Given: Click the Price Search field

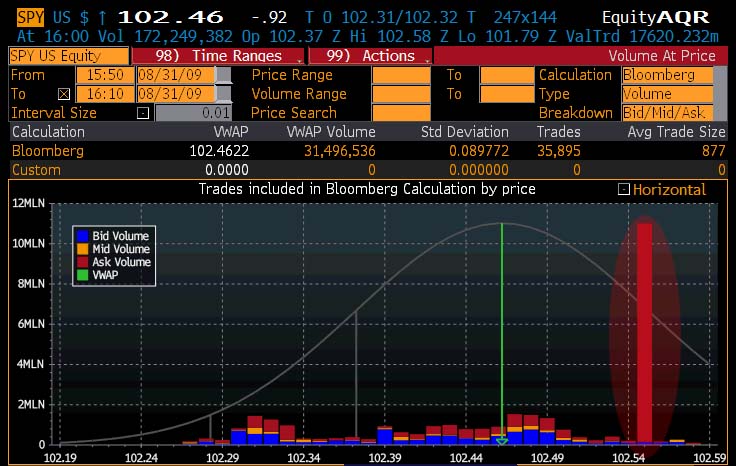Looking at the screenshot, I should tap(401, 113).
